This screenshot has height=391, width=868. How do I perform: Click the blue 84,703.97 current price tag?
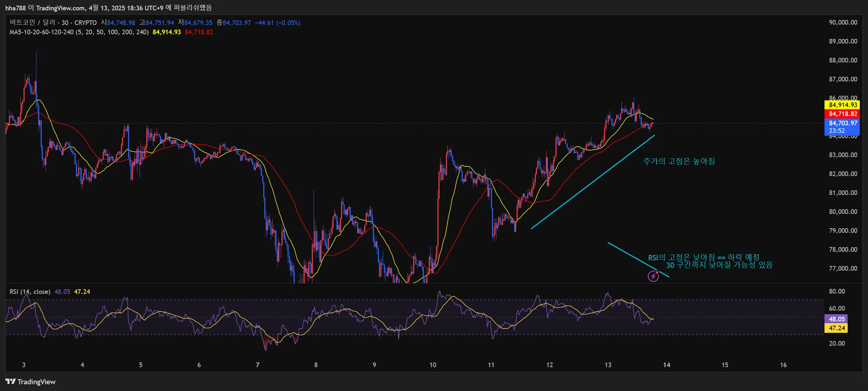pyautogui.click(x=843, y=123)
